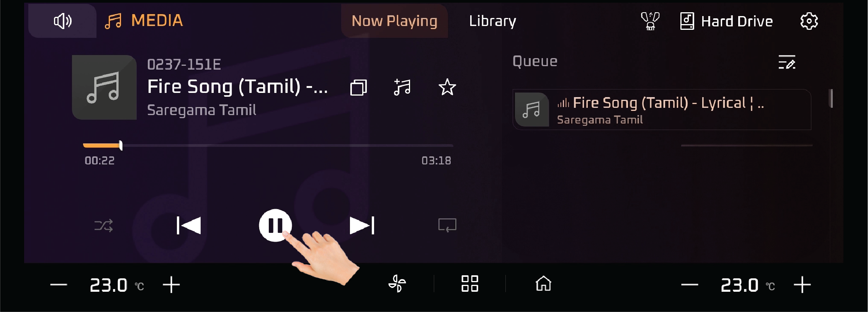868x312 pixels.
Task: Open the climate fan control
Action: click(x=397, y=284)
